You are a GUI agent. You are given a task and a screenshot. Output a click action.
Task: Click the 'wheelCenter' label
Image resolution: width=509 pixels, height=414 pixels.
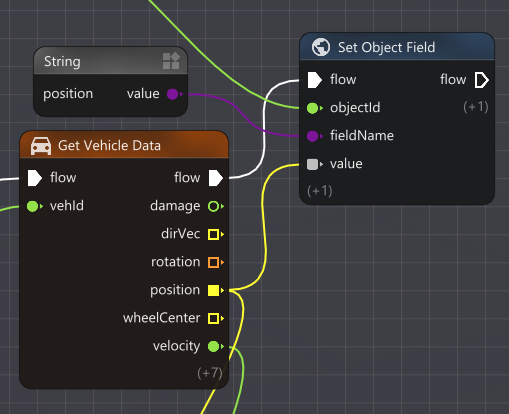pyautogui.click(x=161, y=318)
